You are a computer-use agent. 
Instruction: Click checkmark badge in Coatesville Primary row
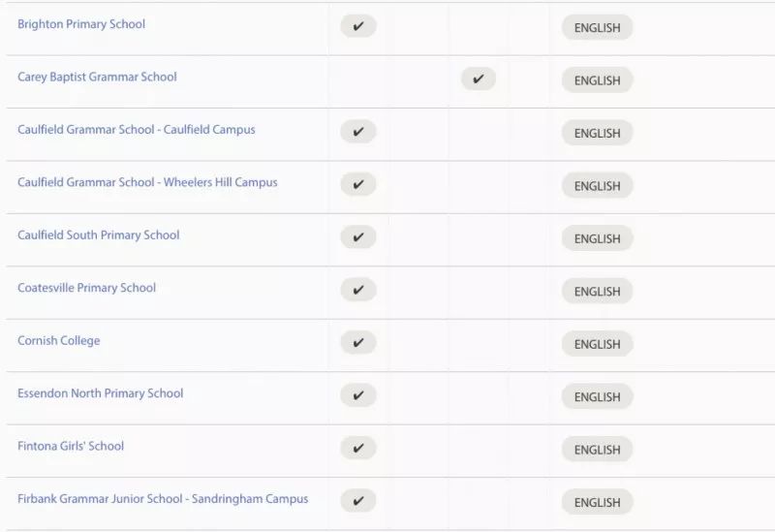click(x=358, y=290)
